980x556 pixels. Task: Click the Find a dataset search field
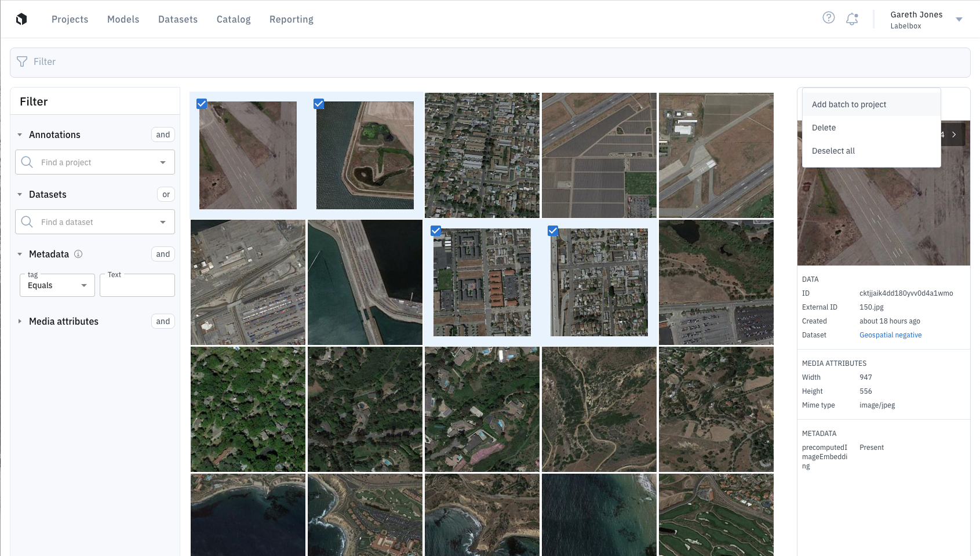95,222
